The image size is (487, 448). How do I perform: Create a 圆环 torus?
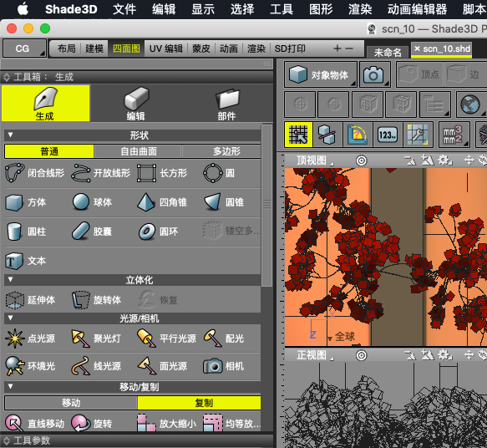(159, 232)
